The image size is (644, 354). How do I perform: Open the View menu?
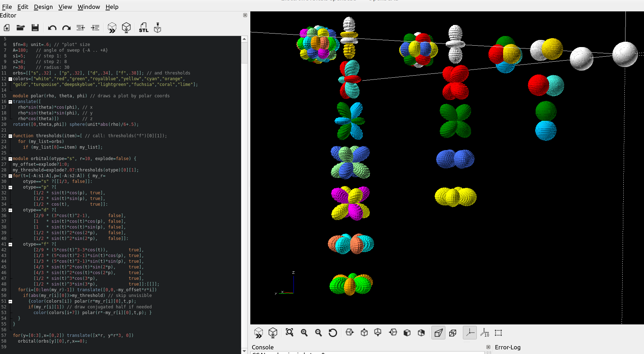point(65,7)
